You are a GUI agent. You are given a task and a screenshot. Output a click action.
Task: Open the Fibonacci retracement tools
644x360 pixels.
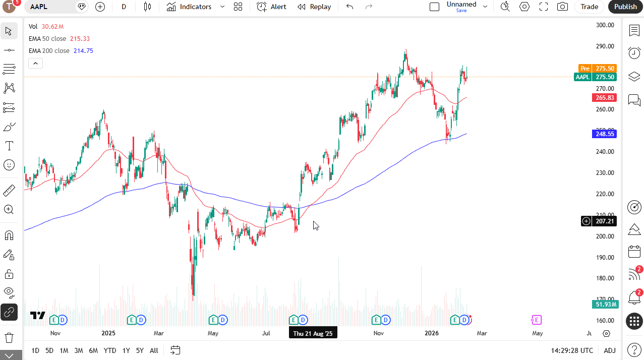9,69
